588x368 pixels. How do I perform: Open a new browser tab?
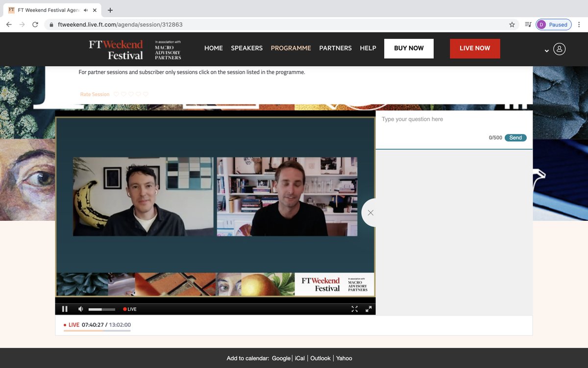click(x=110, y=10)
